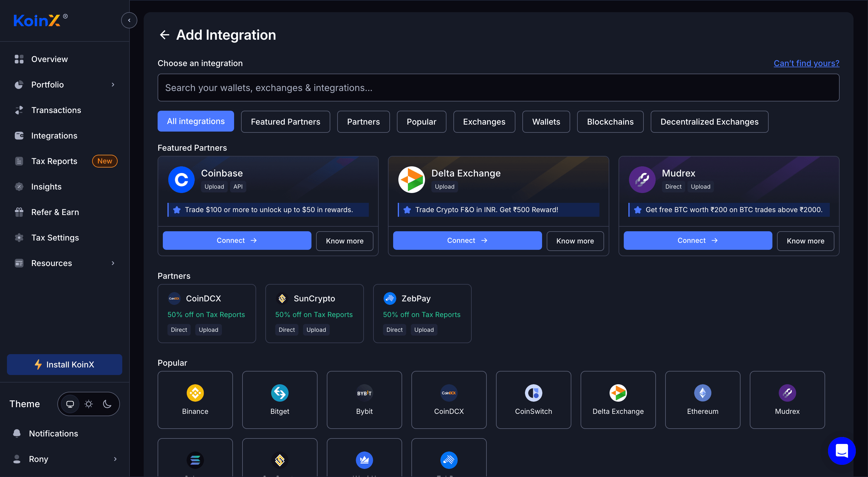Select the Mudrex tile in Popular
Viewport: 868px width, 477px height.
(787, 400)
